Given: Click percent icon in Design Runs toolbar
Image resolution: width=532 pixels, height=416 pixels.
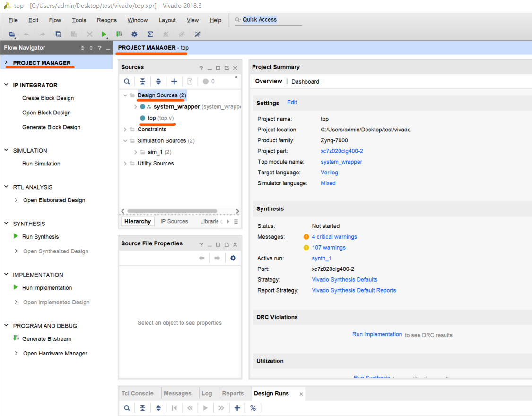Looking at the screenshot, I should pyautogui.click(x=253, y=408).
